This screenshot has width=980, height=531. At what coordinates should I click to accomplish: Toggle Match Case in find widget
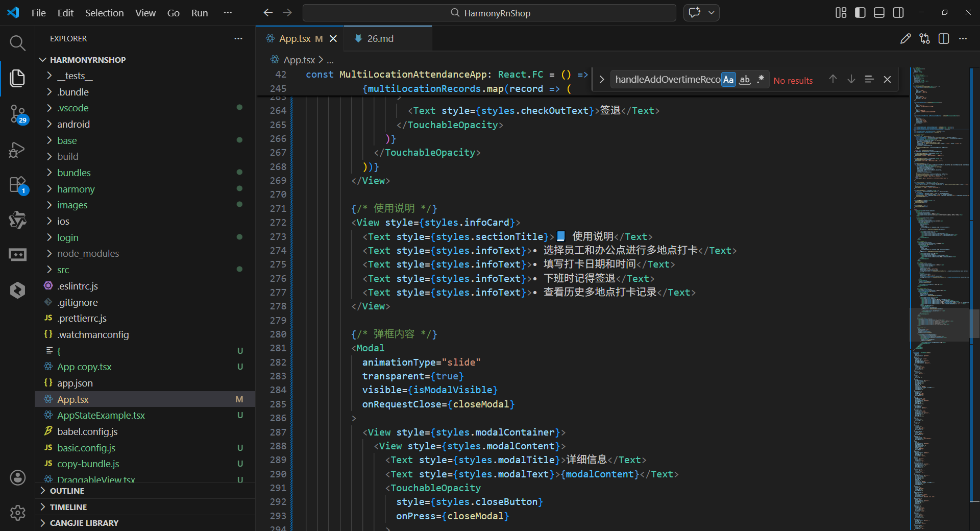pos(728,80)
